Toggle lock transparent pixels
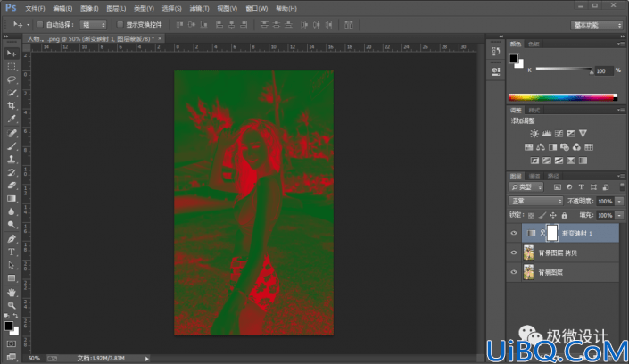The width and height of the screenshot is (629, 364). (x=531, y=216)
